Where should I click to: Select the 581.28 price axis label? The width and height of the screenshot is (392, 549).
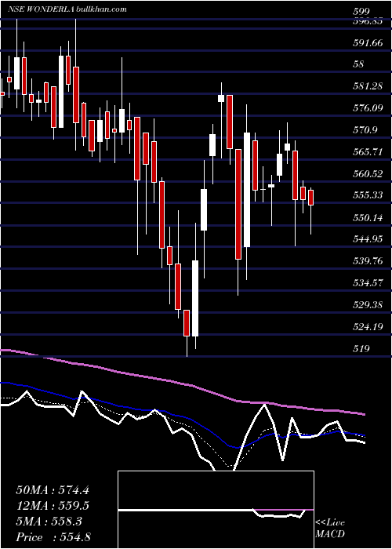(x=368, y=86)
